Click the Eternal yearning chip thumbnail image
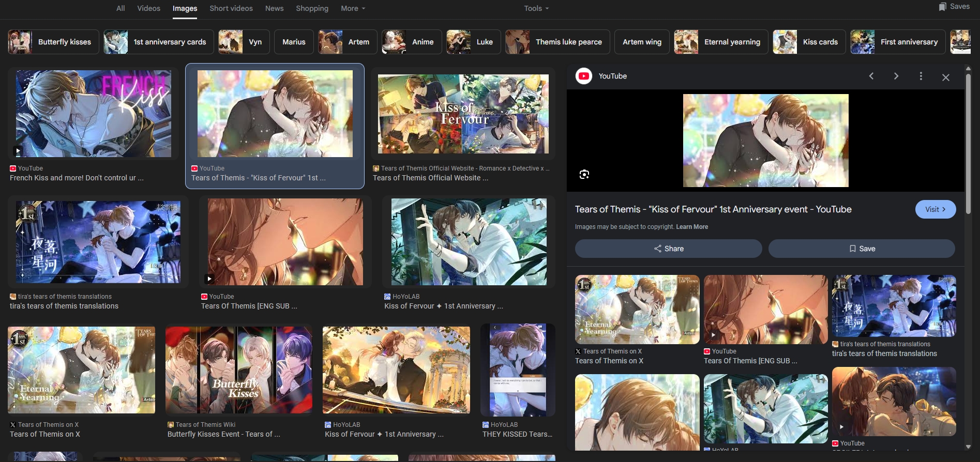Image resolution: width=980 pixels, height=462 pixels. (x=686, y=42)
